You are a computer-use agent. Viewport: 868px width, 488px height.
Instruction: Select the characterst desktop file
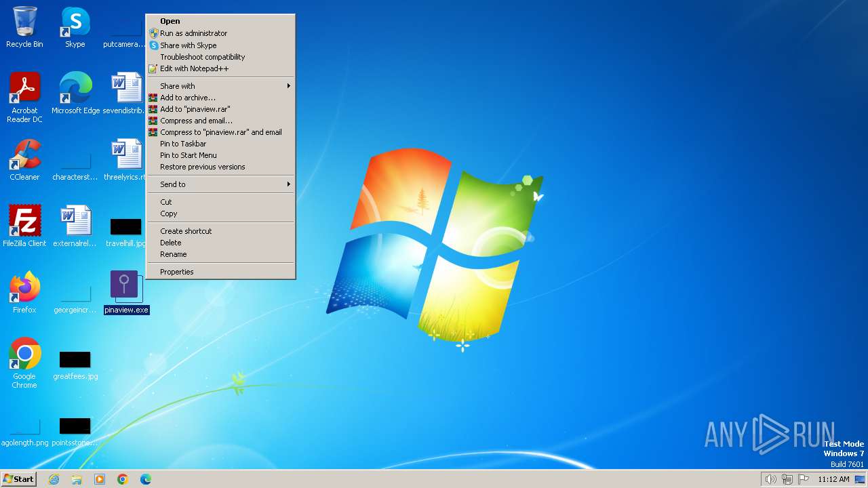(75, 167)
